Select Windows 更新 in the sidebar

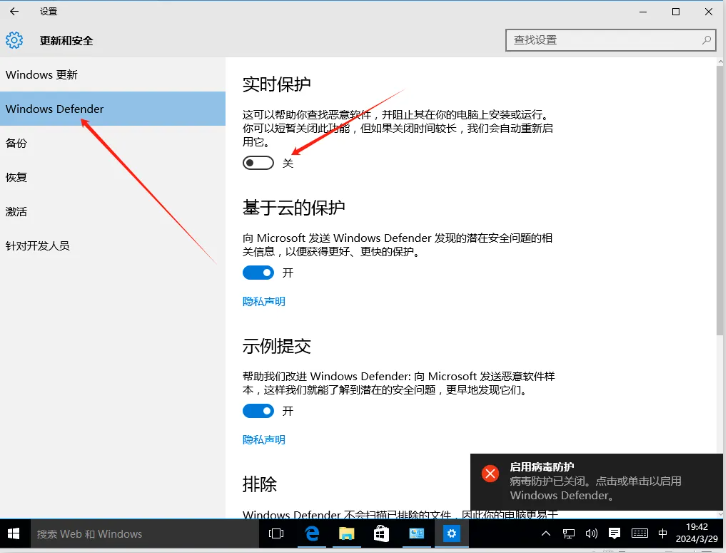[42, 75]
